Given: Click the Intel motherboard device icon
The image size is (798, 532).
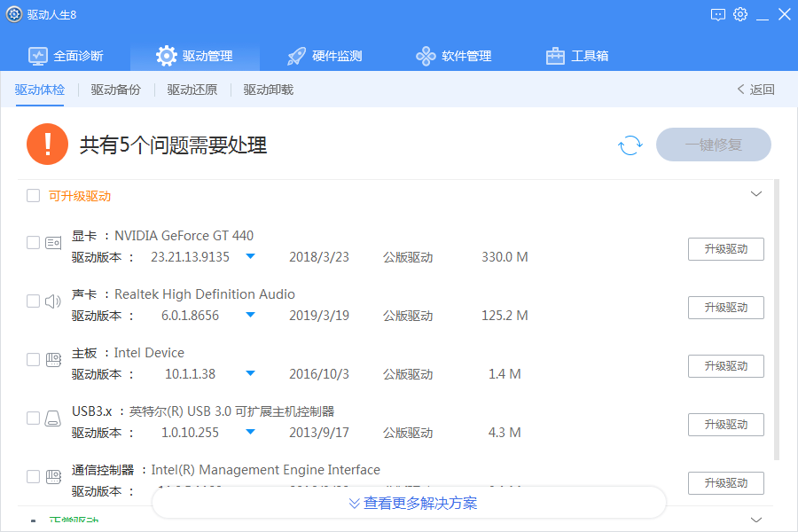Looking at the screenshot, I should [x=53, y=360].
